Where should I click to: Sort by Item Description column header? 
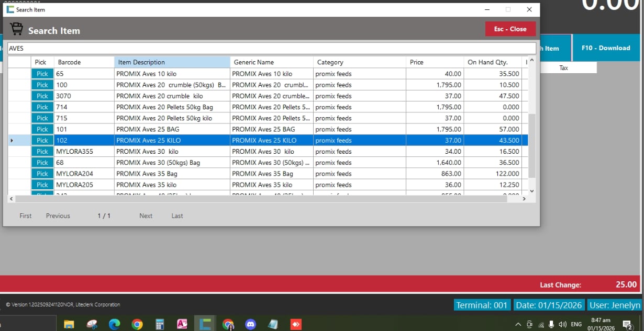(x=172, y=62)
